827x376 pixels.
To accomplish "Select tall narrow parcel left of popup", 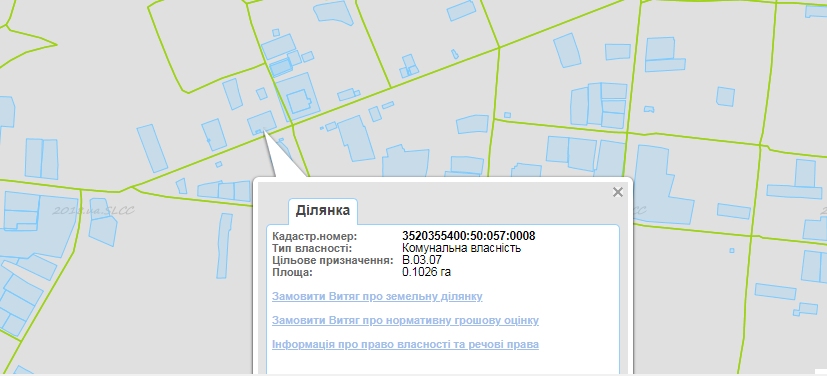I will click(x=224, y=245).
